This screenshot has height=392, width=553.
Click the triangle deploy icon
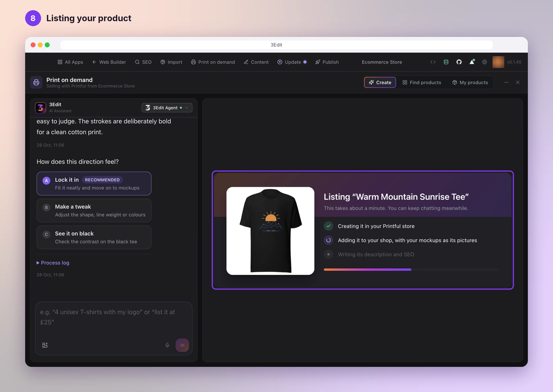pyautogui.click(x=472, y=62)
